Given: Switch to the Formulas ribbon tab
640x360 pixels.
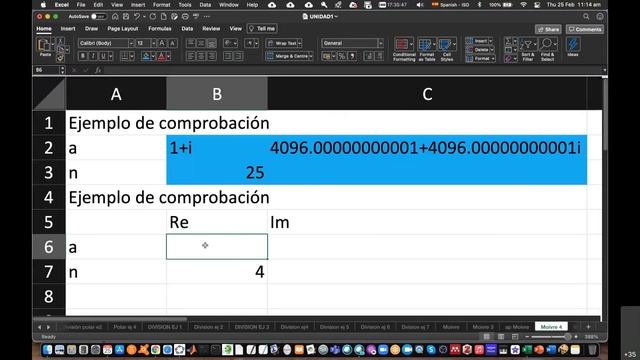Looking at the screenshot, I should [160, 29].
